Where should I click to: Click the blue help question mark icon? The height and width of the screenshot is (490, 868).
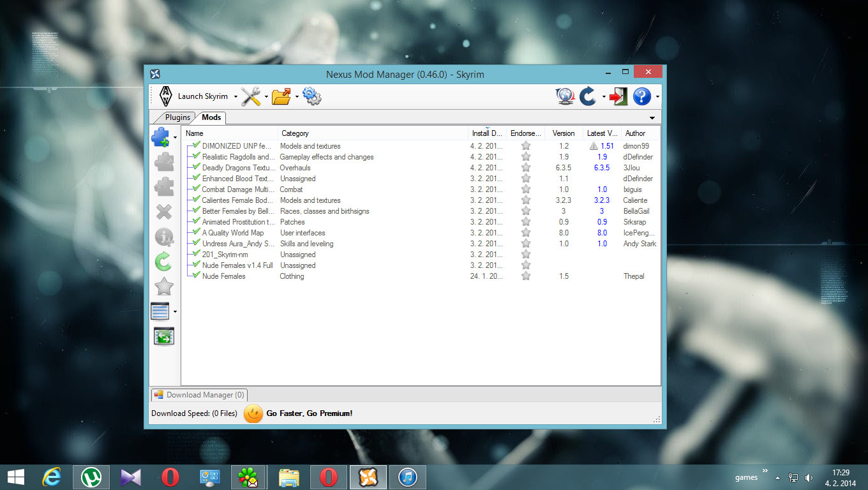[x=641, y=96]
